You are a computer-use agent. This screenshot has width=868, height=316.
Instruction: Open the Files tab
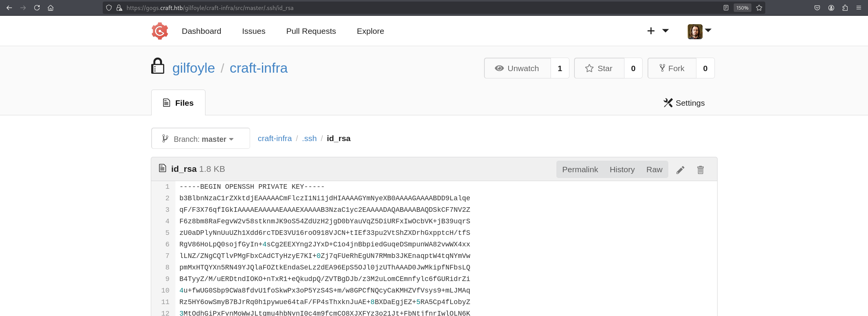pyautogui.click(x=179, y=103)
